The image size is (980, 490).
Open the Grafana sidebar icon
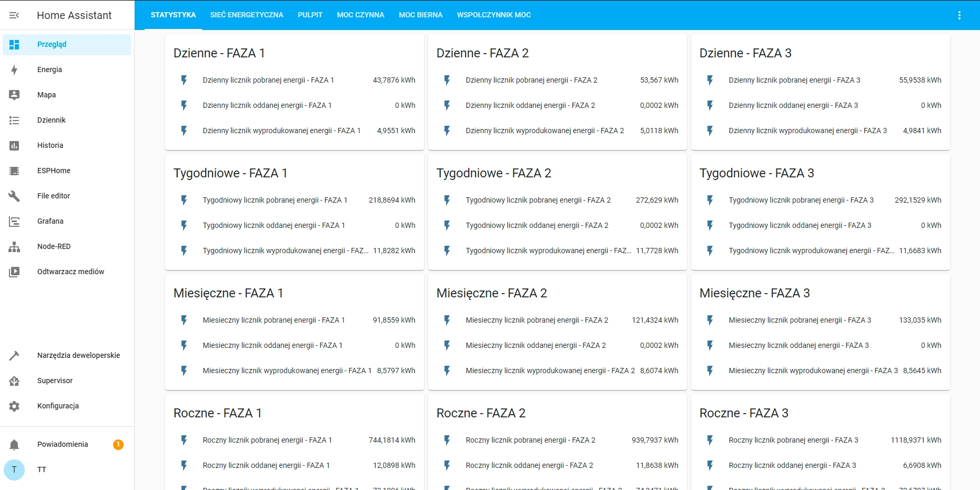[14, 222]
